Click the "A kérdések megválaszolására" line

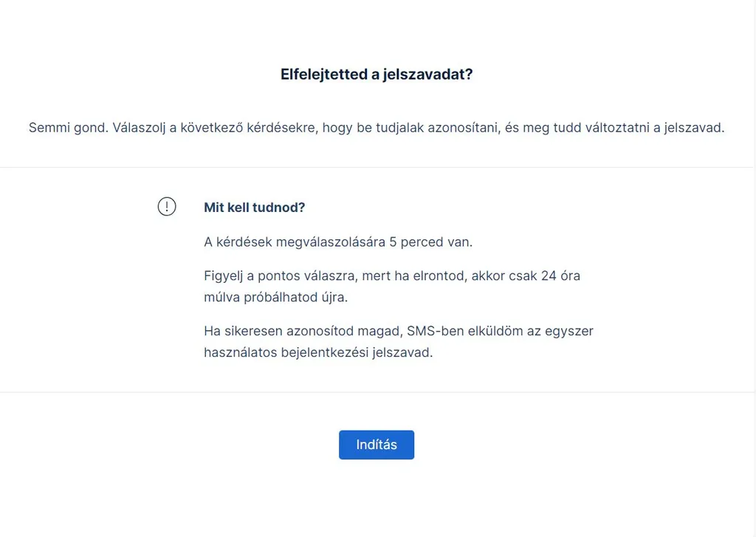(295, 242)
